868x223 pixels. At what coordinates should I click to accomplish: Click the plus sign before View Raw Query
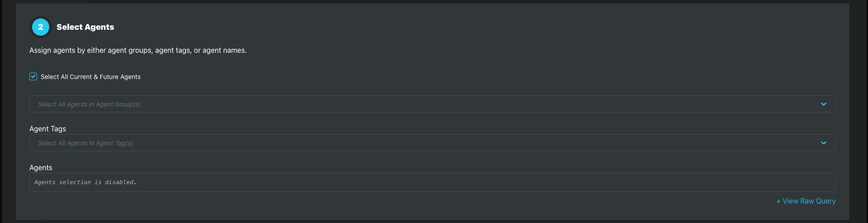[x=778, y=201]
